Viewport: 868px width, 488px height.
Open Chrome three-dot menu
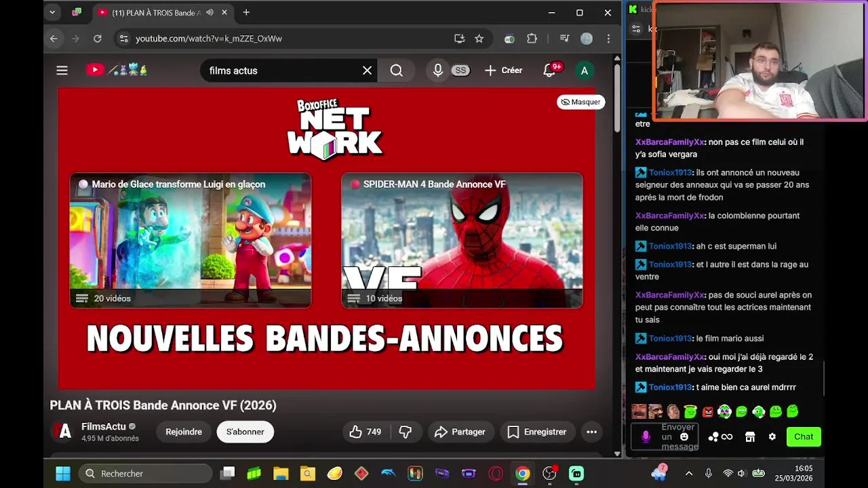point(608,39)
